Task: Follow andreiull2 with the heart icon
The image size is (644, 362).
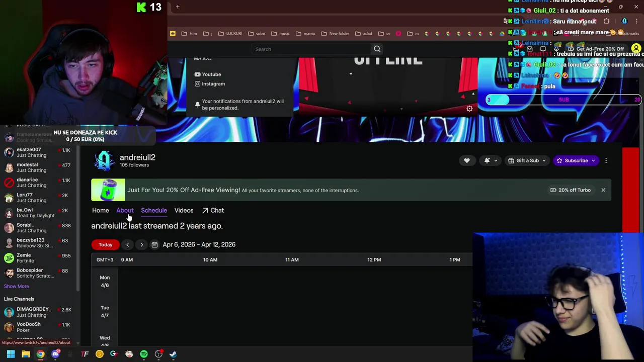Action: click(x=467, y=160)
